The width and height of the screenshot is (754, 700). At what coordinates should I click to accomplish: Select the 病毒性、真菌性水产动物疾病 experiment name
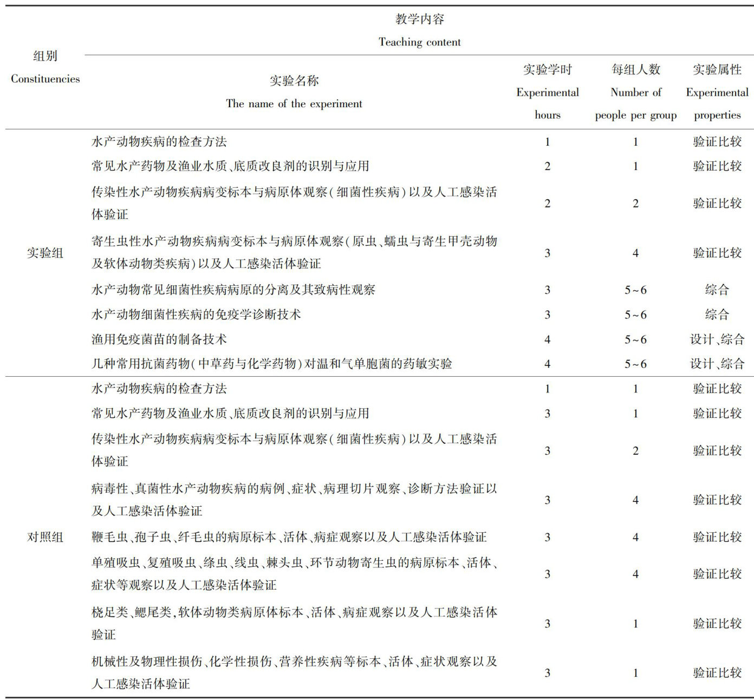click(x=294, y=500)
